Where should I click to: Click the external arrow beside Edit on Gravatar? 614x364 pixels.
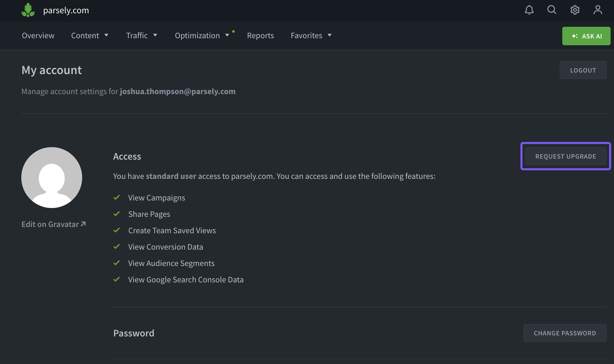pos(83,224)
